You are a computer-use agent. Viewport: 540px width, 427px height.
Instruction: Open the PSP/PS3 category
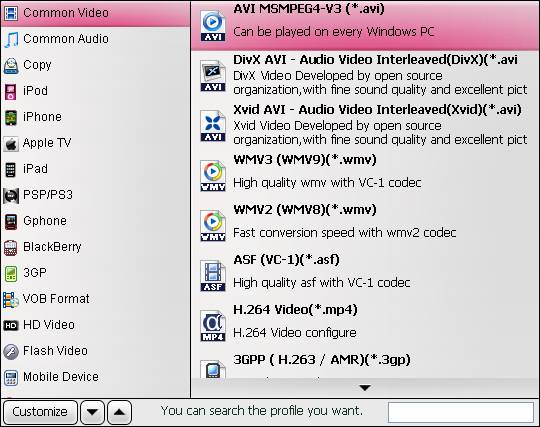95,196
